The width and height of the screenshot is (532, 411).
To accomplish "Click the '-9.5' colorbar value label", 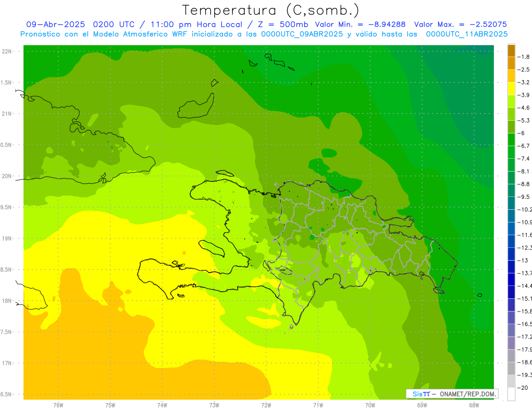I will tap(524, 196).
